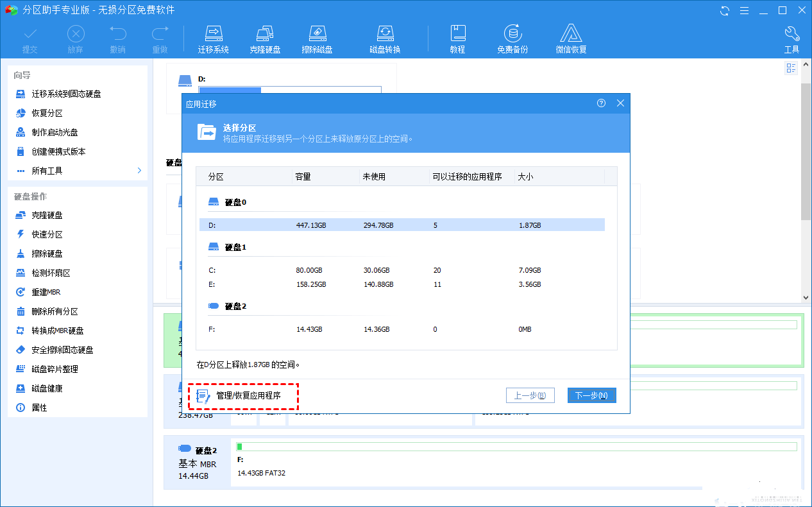Click the refresh icon in the title bar
812x507 pixels.
point(725,10)
